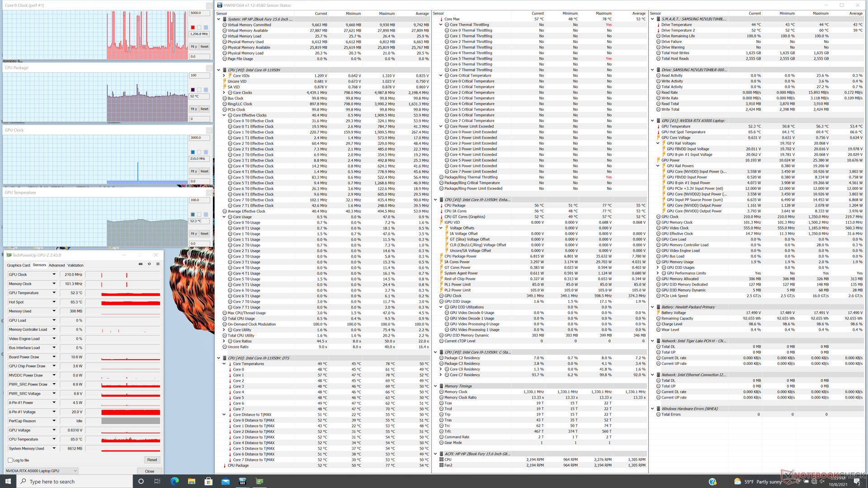This screenshot has height=488, width=868.
Task: Collapse GPU Rail Powers group
Action: (x=658, y=166)
